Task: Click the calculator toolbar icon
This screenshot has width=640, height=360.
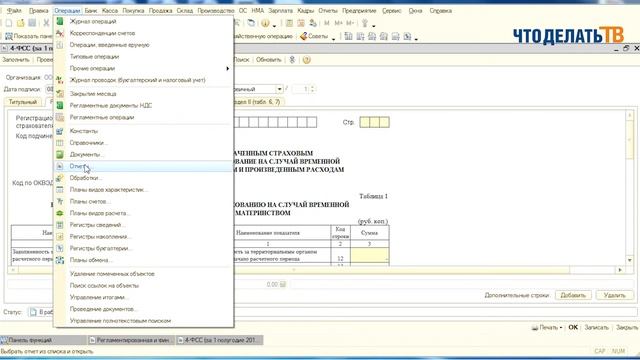Action: [289, 24]
